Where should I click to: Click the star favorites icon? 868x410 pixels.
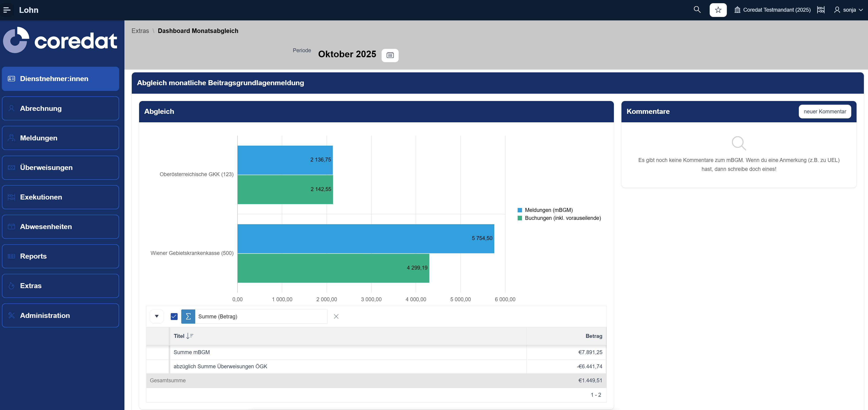coord(718,10)
